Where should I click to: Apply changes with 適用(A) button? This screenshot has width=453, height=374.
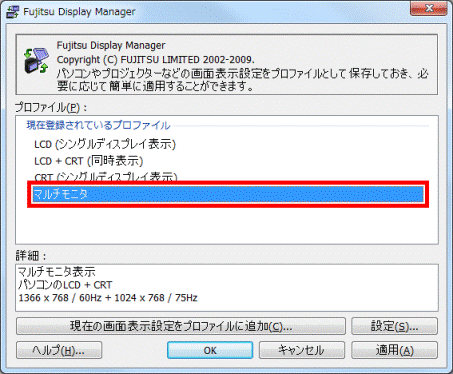click(x=394, y=350)
